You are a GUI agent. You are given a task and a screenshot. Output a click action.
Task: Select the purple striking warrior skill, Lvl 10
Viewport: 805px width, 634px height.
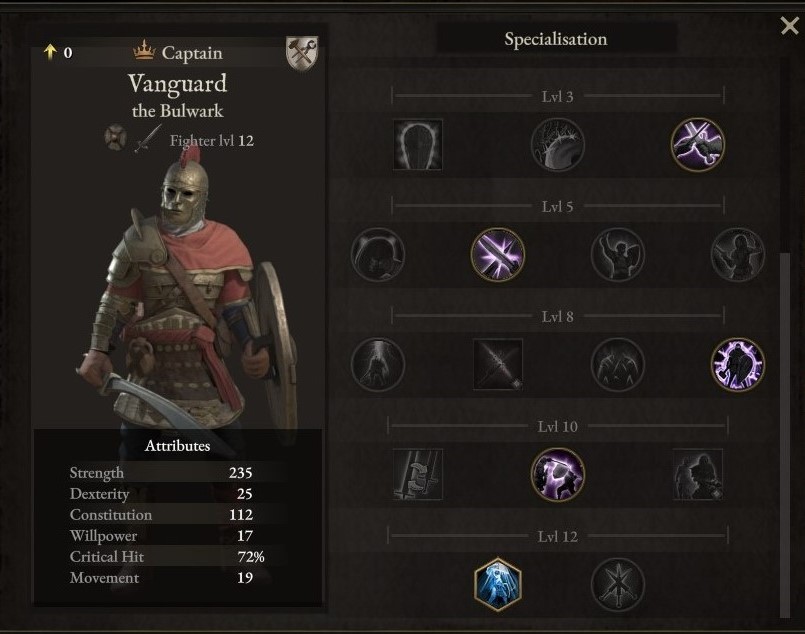[558, 474]
